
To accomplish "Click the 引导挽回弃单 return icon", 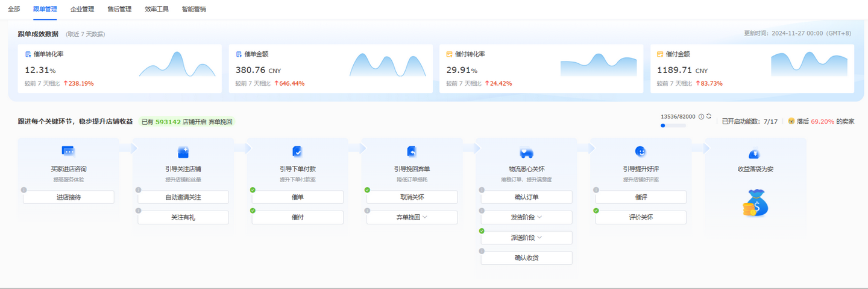I will coord(412,151).
